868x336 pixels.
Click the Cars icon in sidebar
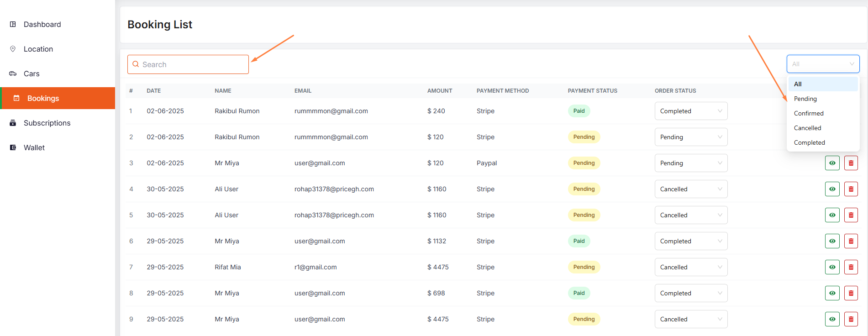[x=13, y=73]
